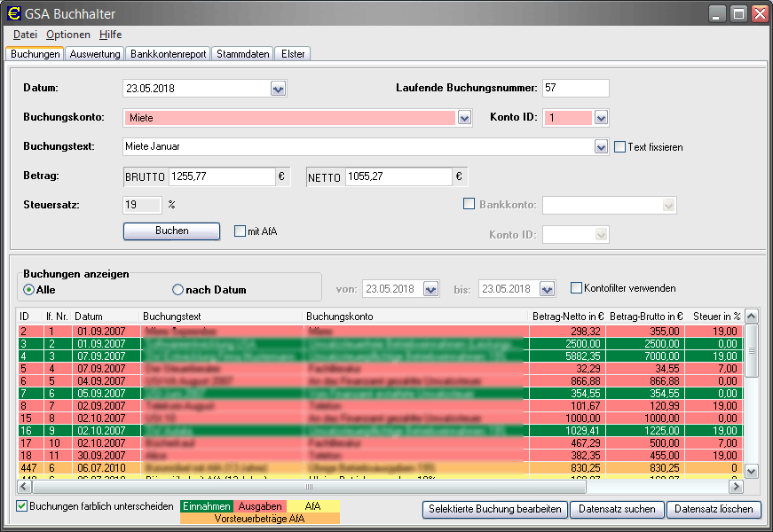Toggle the Kontofilter verwenden checkbox
Screen dimensions: 773x532
tap(576, 288)
